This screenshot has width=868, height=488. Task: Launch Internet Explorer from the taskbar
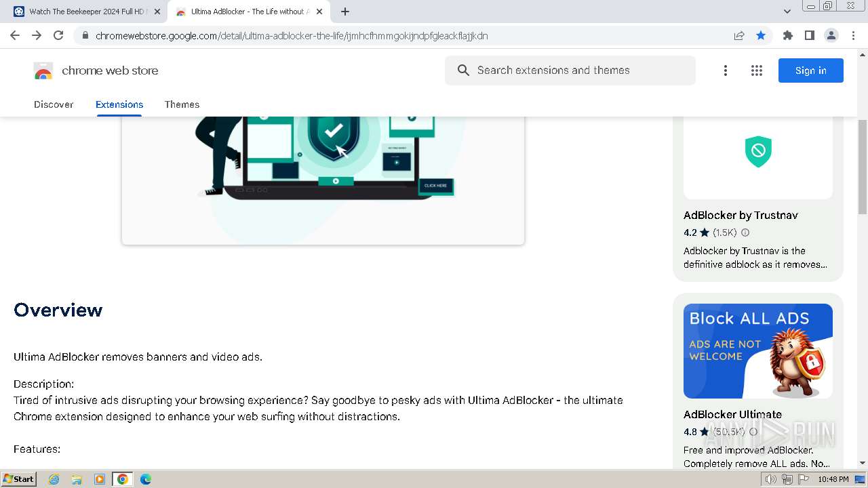[x=54, y=479]
